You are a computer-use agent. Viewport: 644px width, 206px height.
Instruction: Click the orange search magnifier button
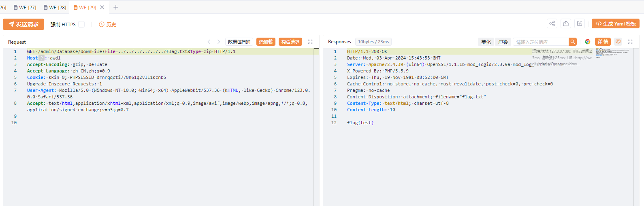point(572,42)
